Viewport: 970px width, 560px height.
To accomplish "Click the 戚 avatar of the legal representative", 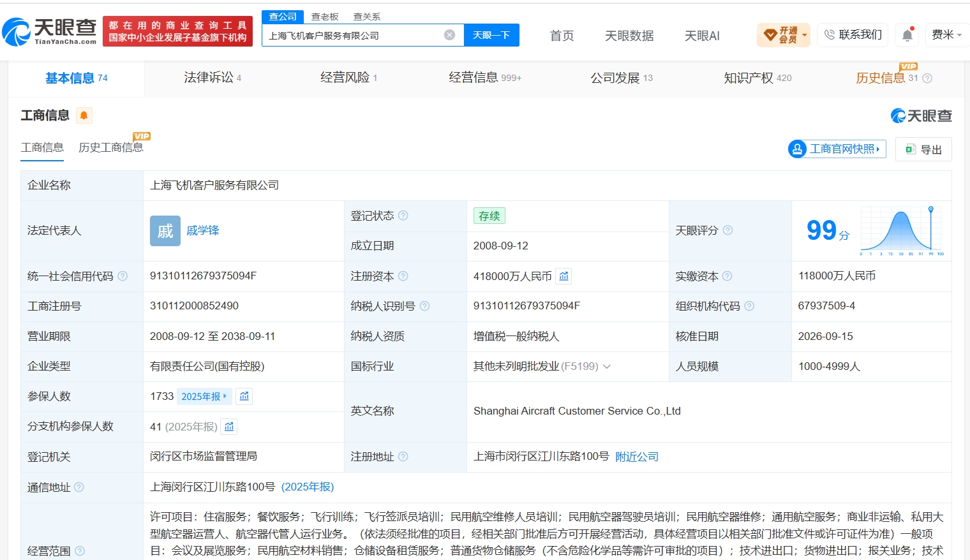I will (x=165, y=231).
